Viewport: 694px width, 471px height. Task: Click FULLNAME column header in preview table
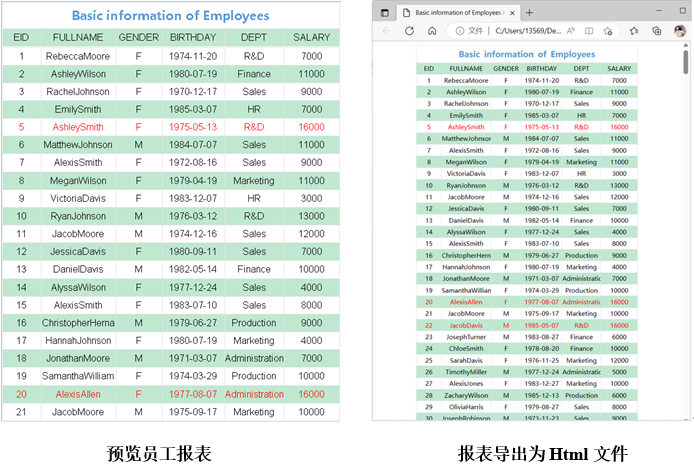[x=78, y=38]
